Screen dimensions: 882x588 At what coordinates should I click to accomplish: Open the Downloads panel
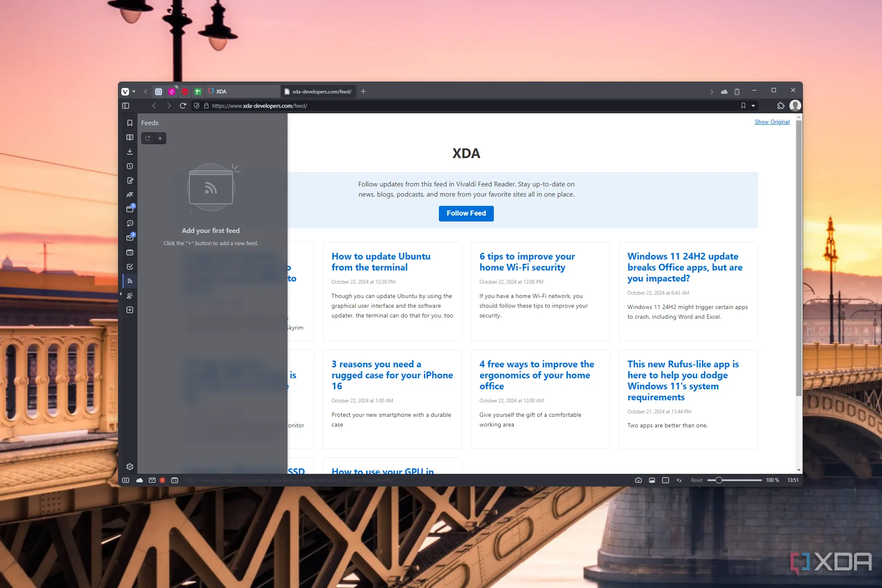pyautogui.click(x=130, y=152)
